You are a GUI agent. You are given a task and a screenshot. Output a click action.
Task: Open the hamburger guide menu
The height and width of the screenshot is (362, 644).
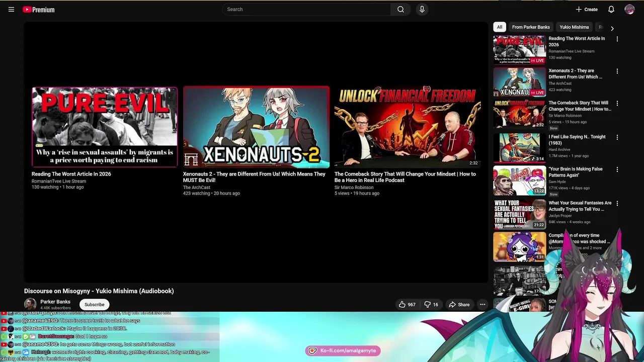pyautogui.click(x=11, y=9)
